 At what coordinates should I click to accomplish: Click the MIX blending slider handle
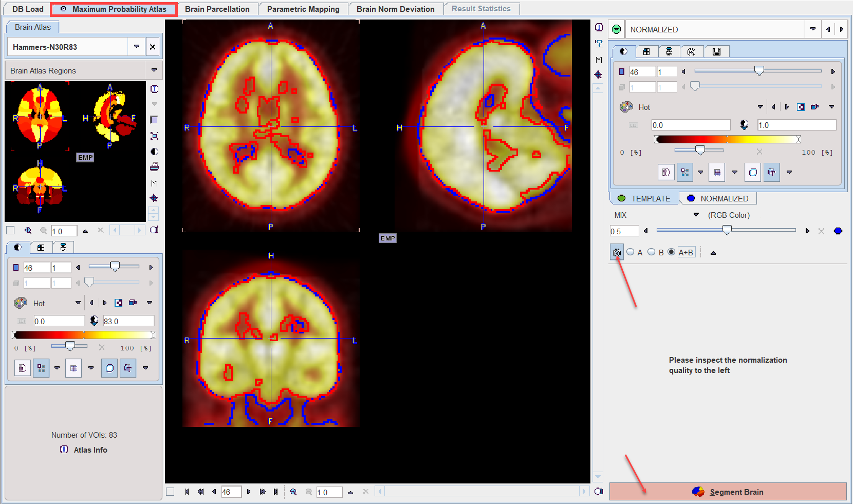(727, 230)
